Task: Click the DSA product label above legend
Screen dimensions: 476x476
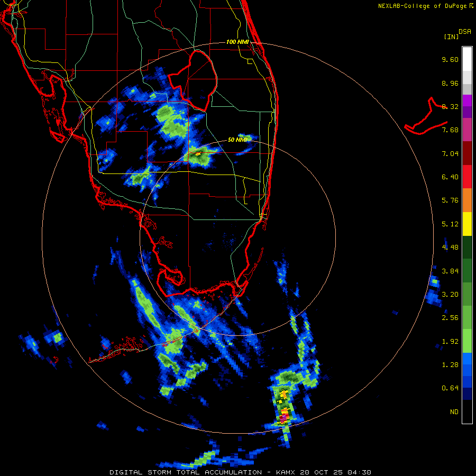Action: click(465, 32)
